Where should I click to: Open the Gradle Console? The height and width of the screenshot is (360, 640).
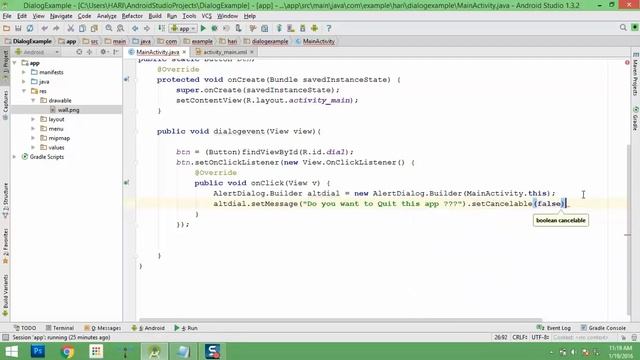pos(603,328)
